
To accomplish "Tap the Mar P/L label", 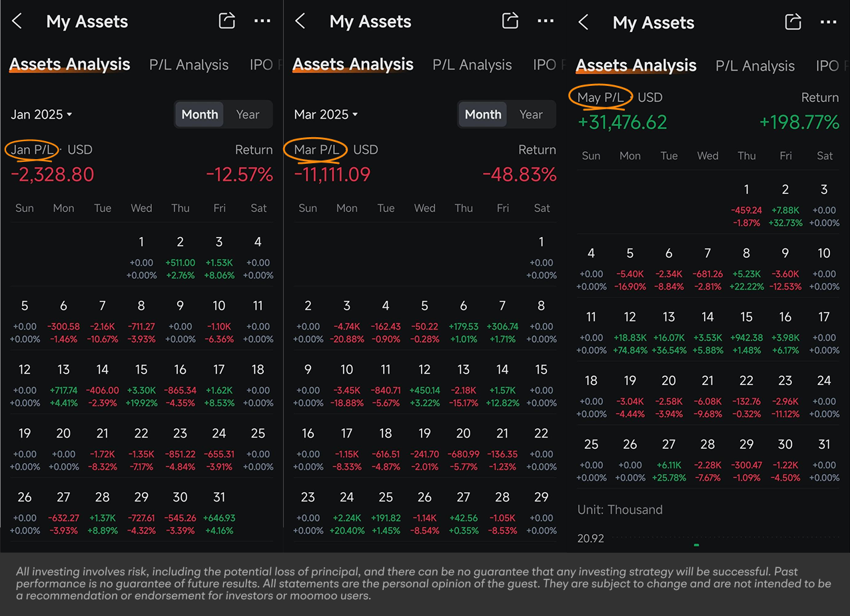I will click(317, 150).
